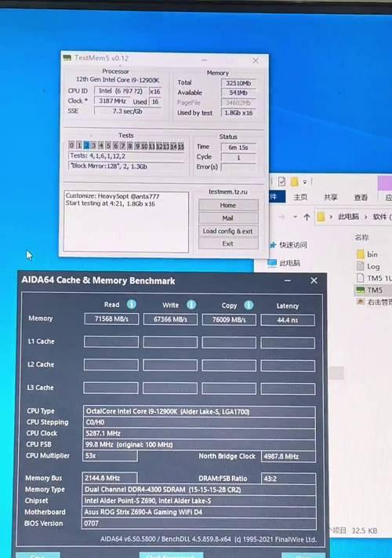Select TM5 1U file in Explorer list
392x558 pixels.
point(374,278)
